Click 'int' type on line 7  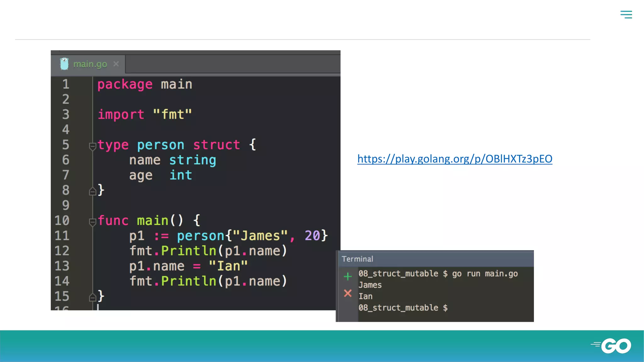181,175
